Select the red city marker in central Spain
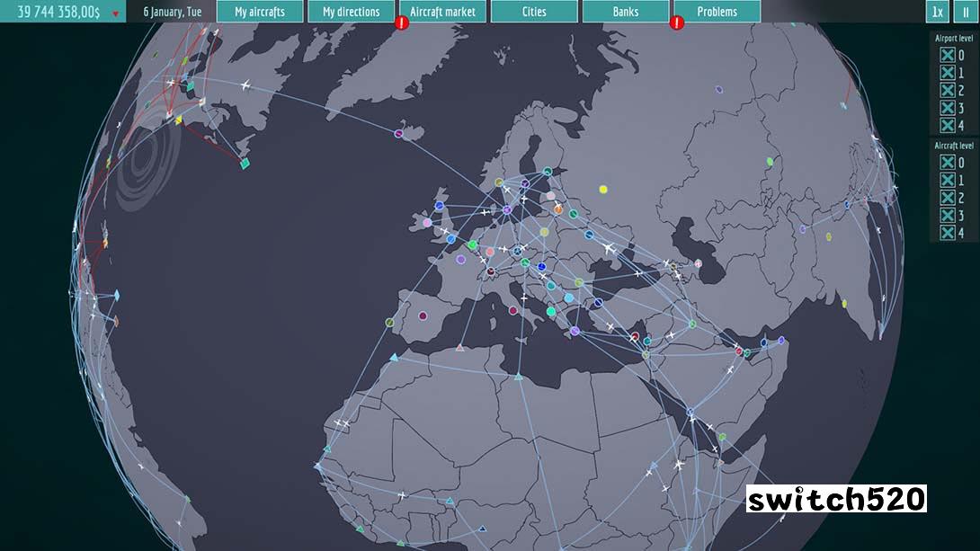The width and height of the screenshot is (980, 551). [x=423, y=316]
